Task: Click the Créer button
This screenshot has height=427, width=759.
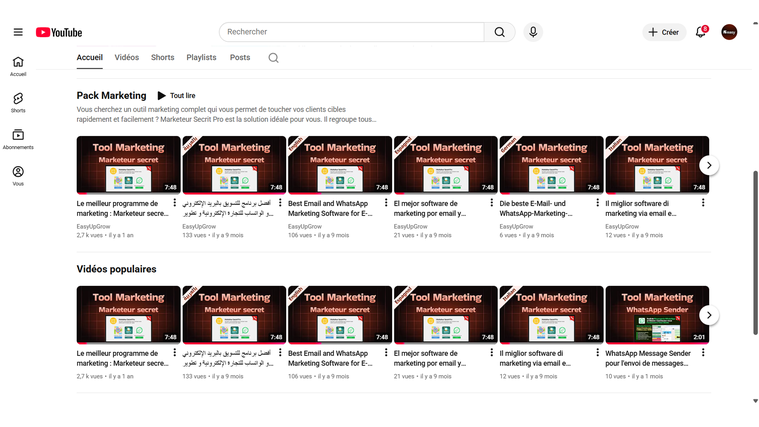Action: click(664, 32)
